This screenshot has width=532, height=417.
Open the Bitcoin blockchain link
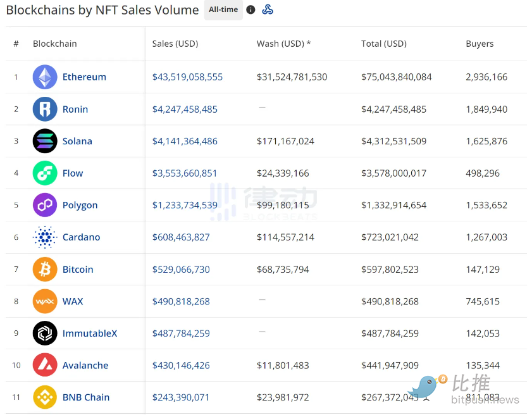tap(78, 270)
